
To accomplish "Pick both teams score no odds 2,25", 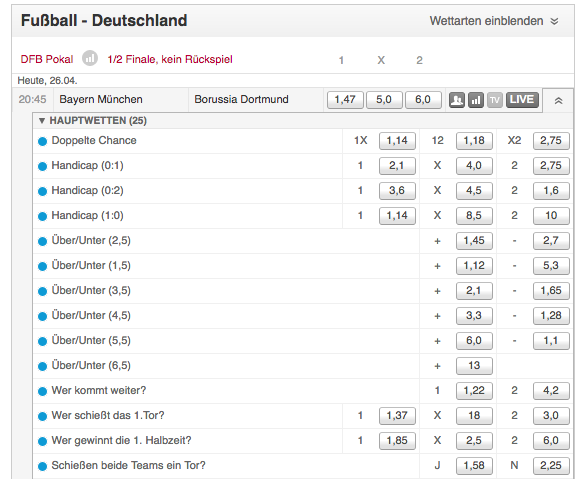I will click(551, 466).
